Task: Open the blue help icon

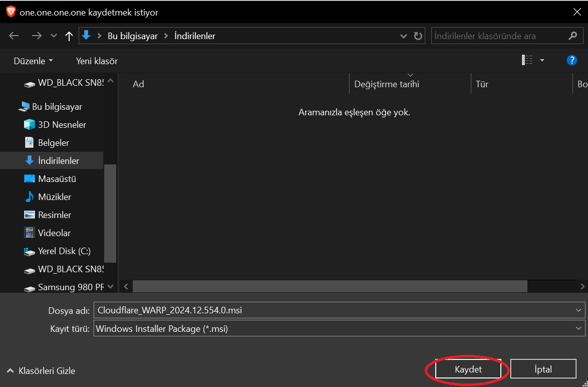Action: [x=571, y=60]
